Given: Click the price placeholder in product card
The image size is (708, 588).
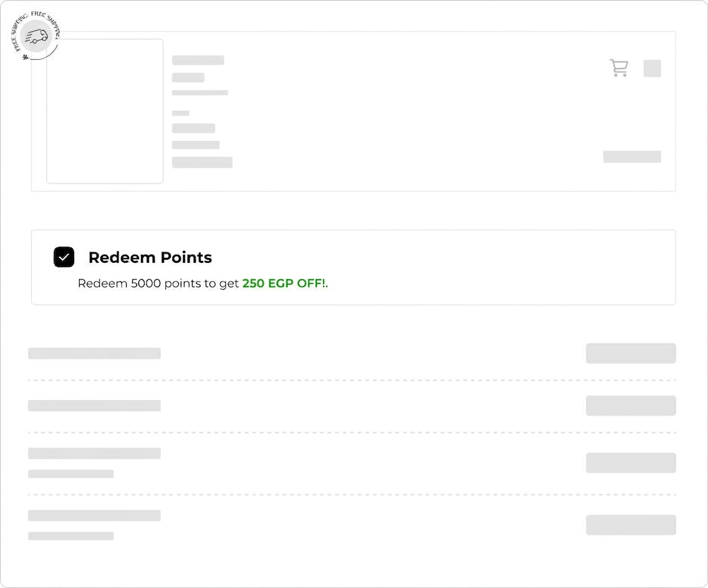Looking at the screenshot, I should tap(632, 156).
